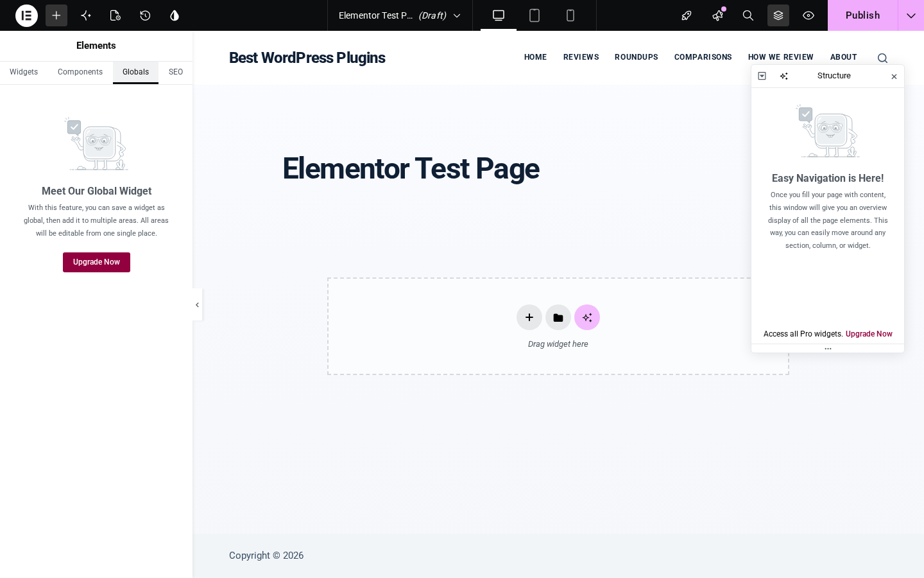Viewport: 924px width, 578px height.
Task: Open the History clock icon
Action: point(145,15)
